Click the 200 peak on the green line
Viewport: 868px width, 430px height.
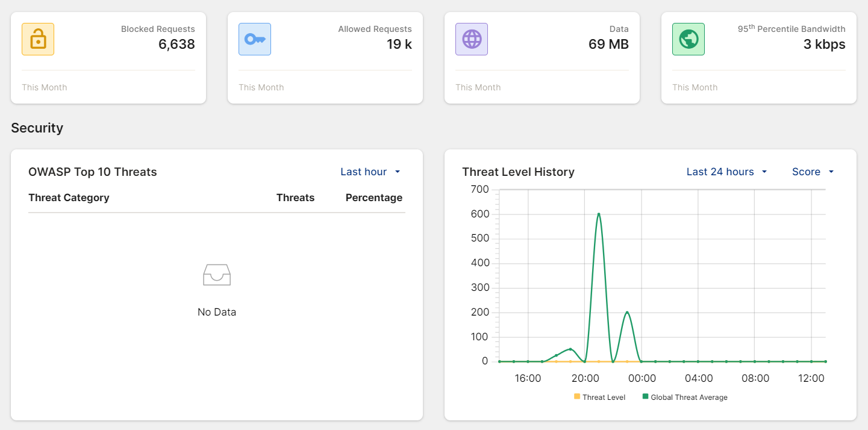[x=627, y=312]
